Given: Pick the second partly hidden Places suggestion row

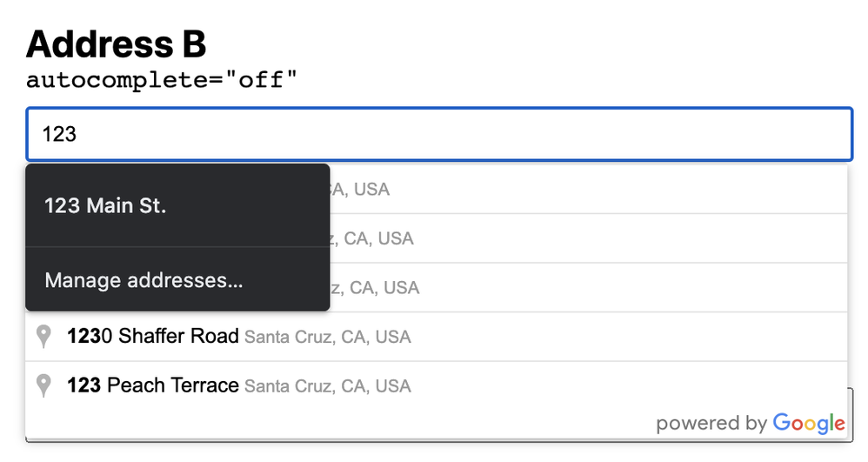Looking at the screenshot, I should coord(587,238).
